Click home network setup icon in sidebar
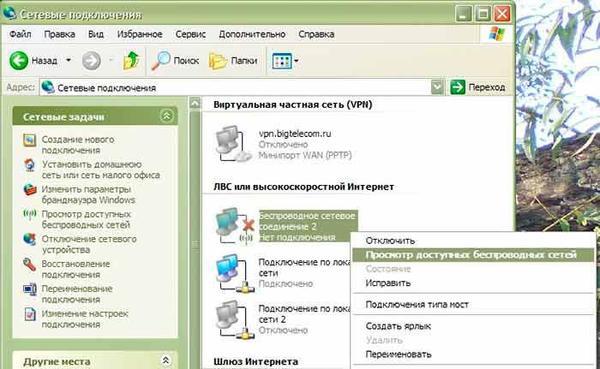The width and height of the screenshot is (600, 369). [29, 165]
